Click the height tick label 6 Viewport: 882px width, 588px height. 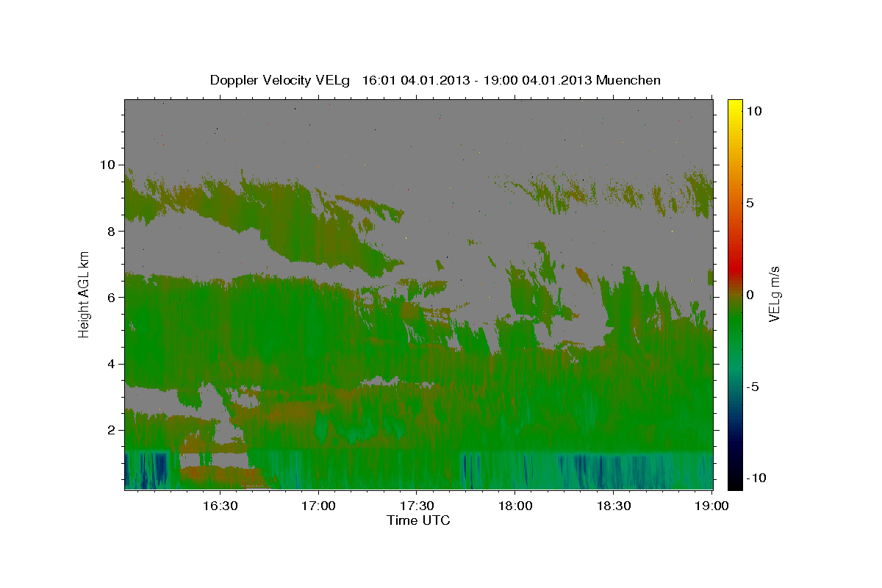tap(112, 297)
